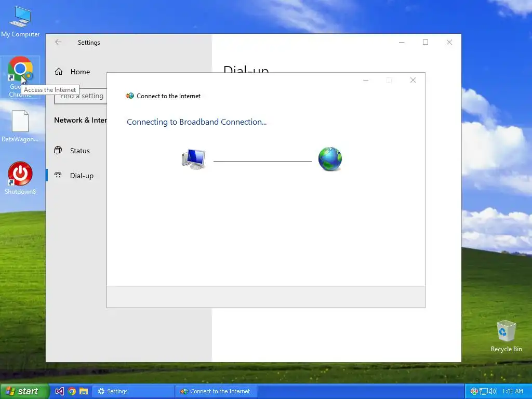The height and width of the screenshot is (399, 532).
Task: Click the colorful first system tray icon
Action: (x=474, y=391)
